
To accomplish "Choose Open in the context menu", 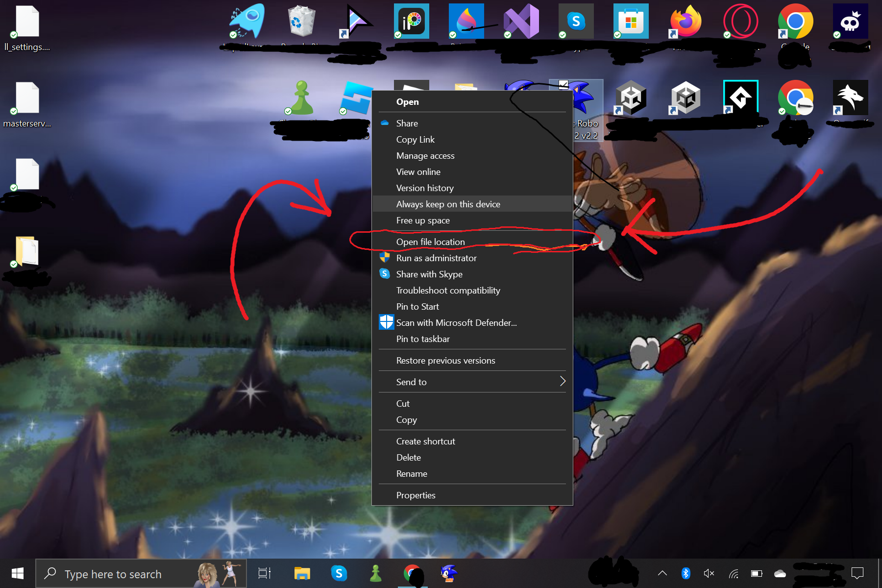I will (472, 102).
